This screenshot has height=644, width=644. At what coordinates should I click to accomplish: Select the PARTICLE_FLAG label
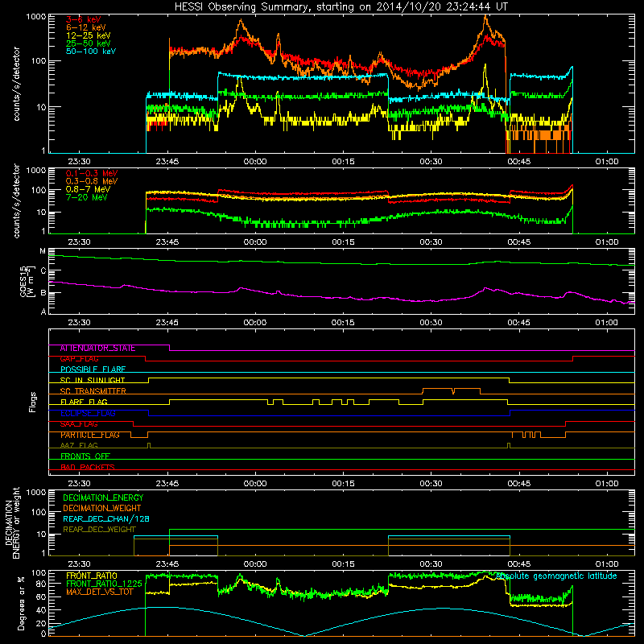[90, 435]
